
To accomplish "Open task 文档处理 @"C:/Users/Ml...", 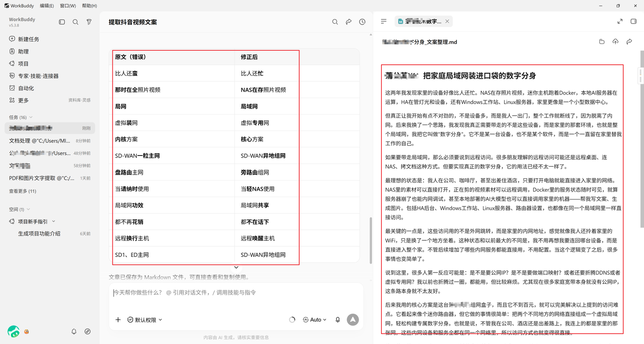I will 50,140.
